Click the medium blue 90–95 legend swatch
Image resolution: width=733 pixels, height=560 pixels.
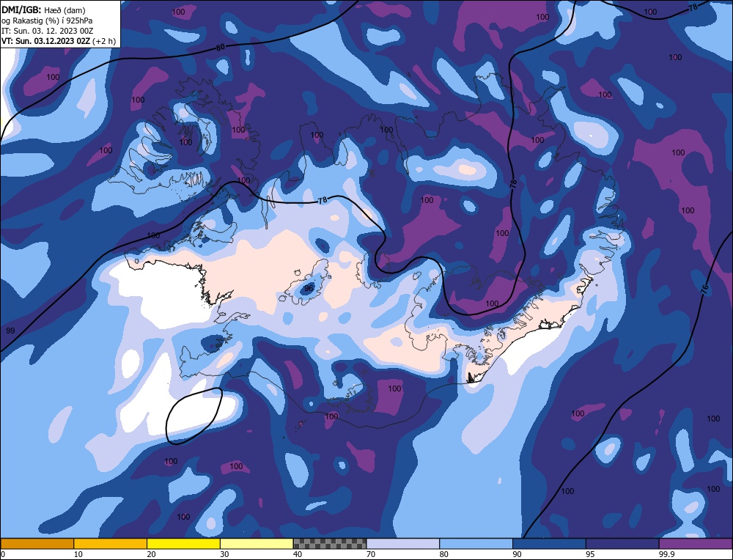pos(549,543)
